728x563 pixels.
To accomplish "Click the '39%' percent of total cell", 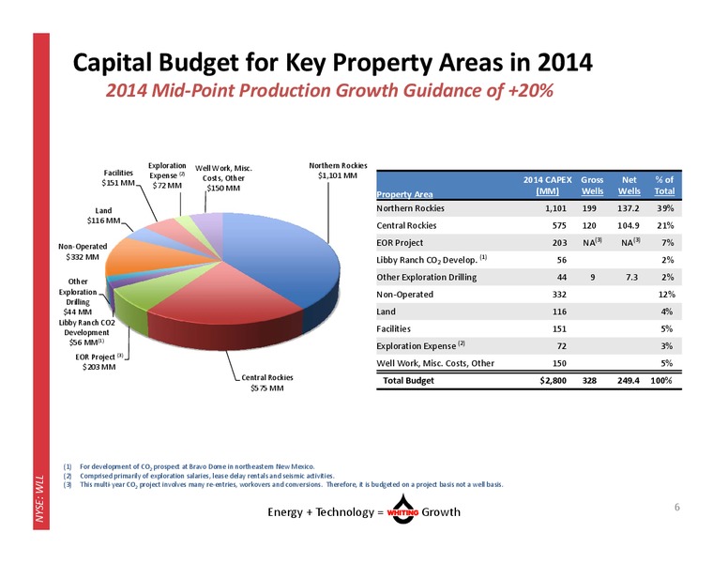I will click(665, 208).
